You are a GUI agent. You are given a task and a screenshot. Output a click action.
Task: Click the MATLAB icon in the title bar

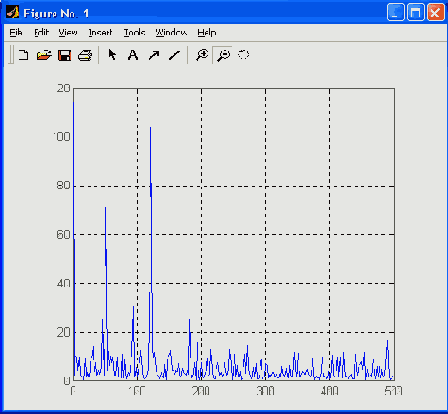click(x=13, y=13)
